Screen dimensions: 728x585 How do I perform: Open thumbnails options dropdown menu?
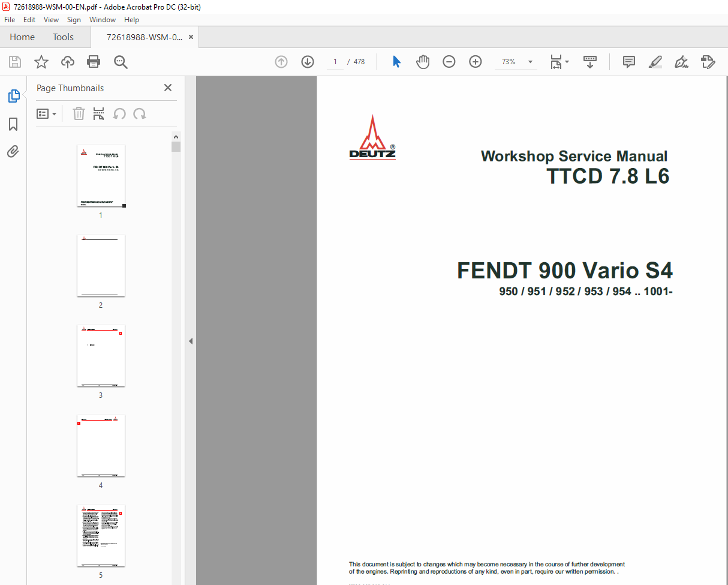pos(47,114)
